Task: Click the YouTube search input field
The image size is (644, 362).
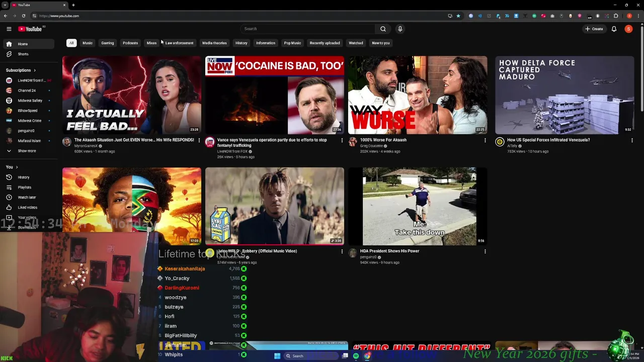Action: 308,29
